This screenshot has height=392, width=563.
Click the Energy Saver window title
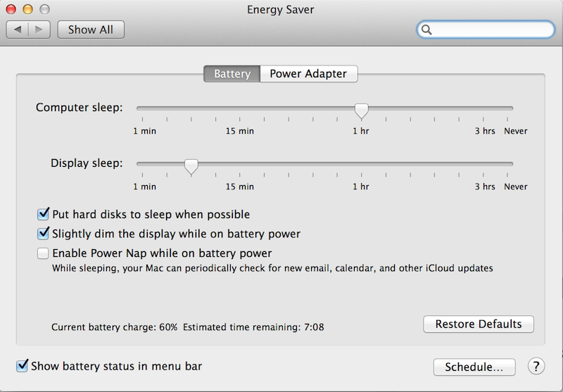281,10
